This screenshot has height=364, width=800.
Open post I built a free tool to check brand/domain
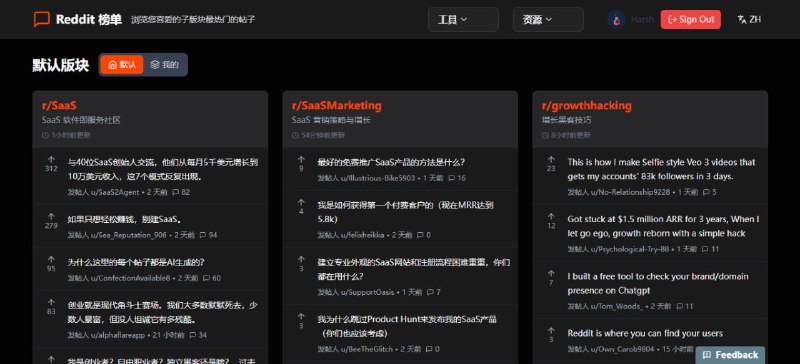pos(658,283)
